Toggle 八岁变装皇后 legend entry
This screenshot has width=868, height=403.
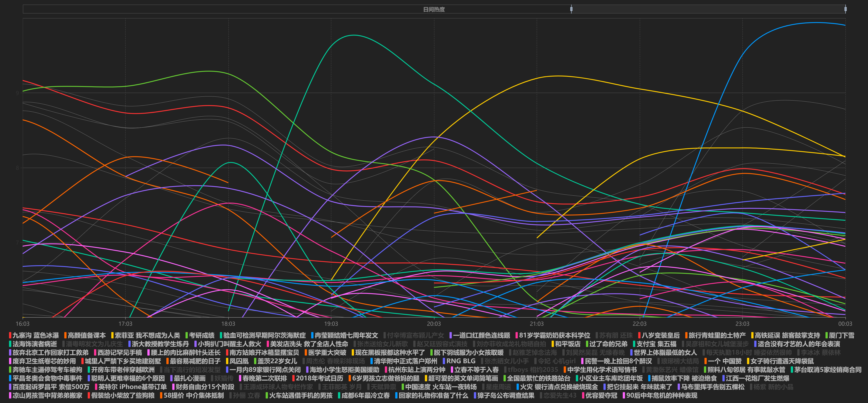(x=659, y=335)
